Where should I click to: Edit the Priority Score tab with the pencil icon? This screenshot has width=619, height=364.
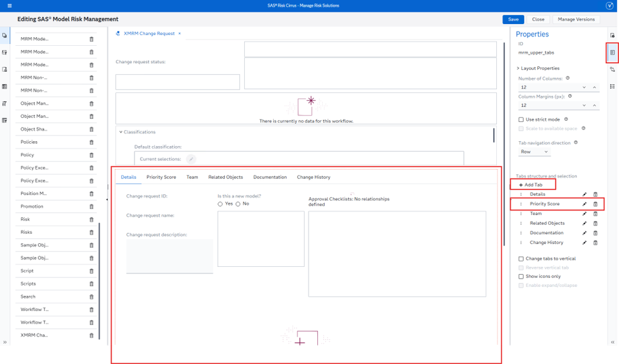[x=584, y=204]
